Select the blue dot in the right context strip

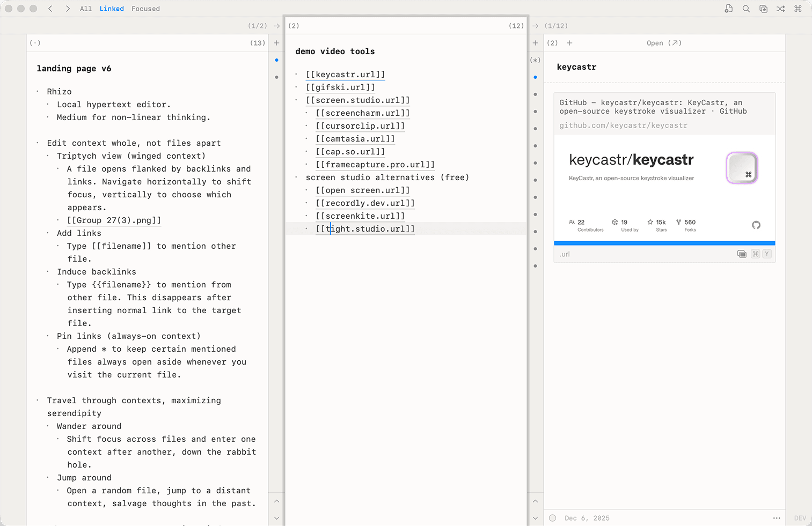[535, 77]
